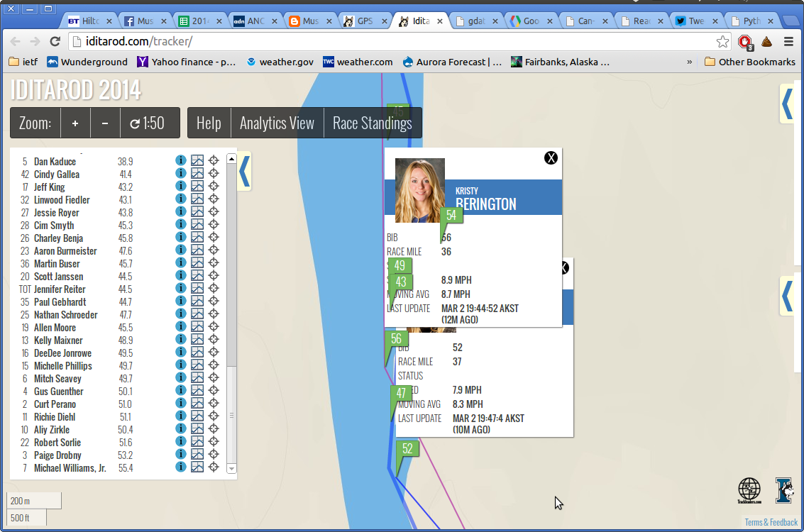804x532 pixels.
Task: Open info for Michael Williams, Jr.
Action: click(180, 467)
